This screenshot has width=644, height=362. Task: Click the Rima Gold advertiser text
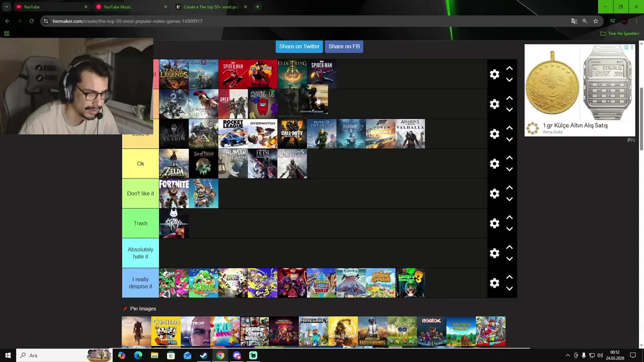[552, 132]
